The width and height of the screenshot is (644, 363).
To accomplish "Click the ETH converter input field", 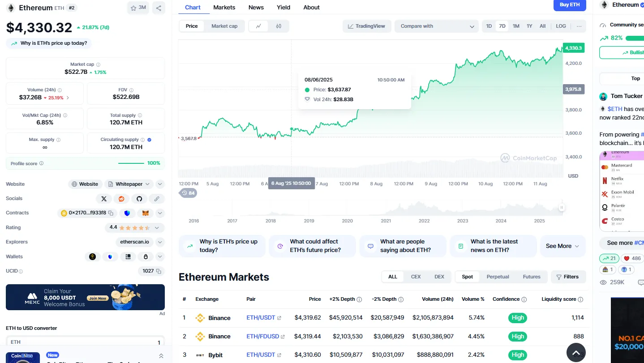I will coord(85,342).
